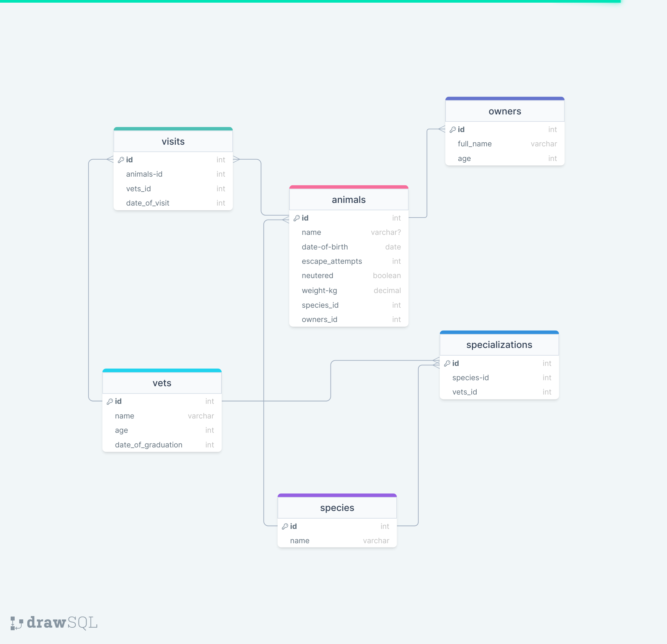This screenshot has height=644, width=667.
Task: Click the key icon in specializations table
Action: click(x=447, y=363)
